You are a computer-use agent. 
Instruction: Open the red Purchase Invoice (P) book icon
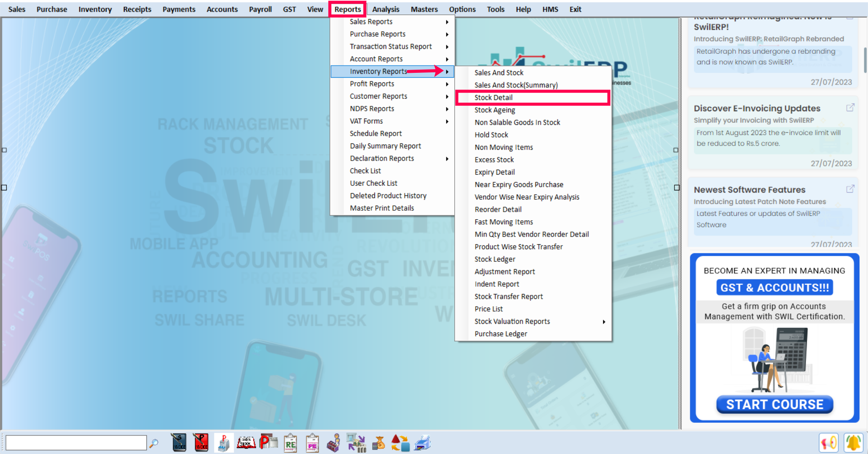(201, 443)
